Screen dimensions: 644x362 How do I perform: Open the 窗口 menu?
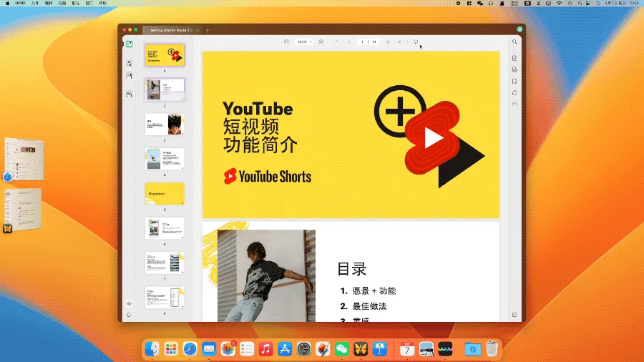[x=89, y=3]
